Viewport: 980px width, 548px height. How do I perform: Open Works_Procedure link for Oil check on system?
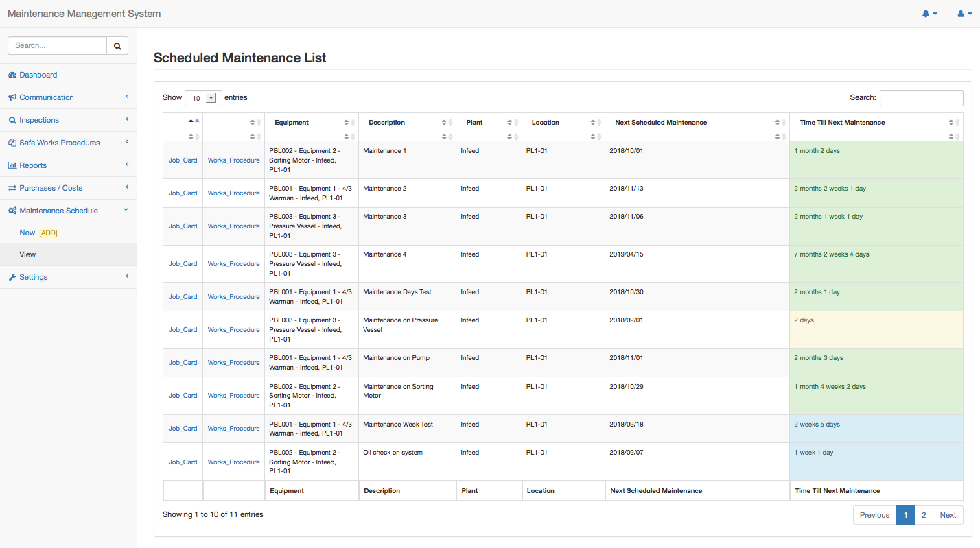[x=233, y=462]
